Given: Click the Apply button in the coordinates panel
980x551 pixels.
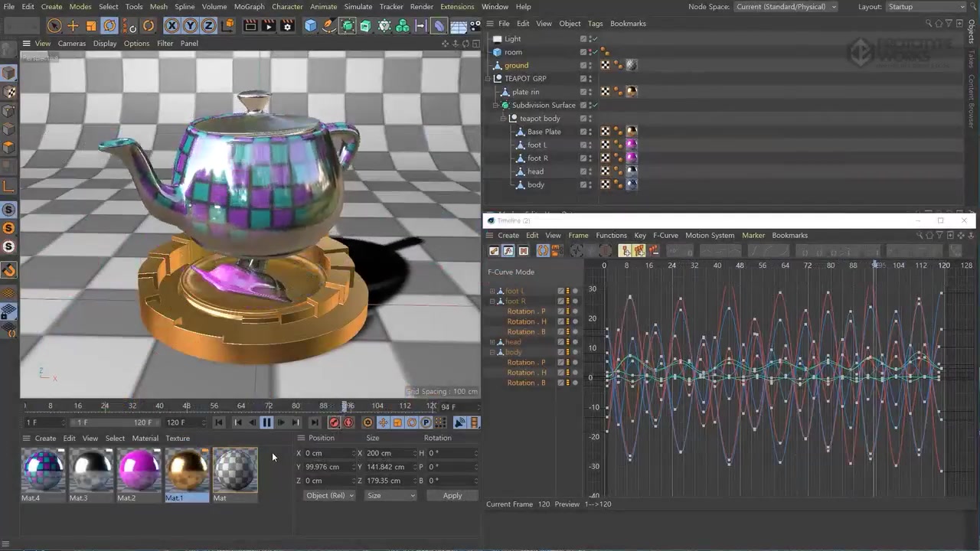Looking at the screenshot, I should (452, 495).
